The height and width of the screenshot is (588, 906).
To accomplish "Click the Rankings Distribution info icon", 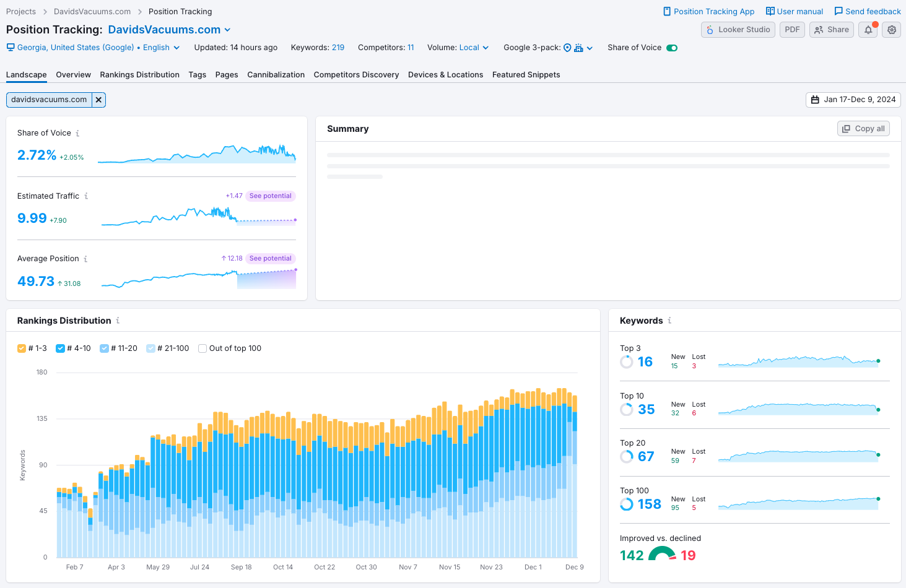I will (x=118, y=321).
